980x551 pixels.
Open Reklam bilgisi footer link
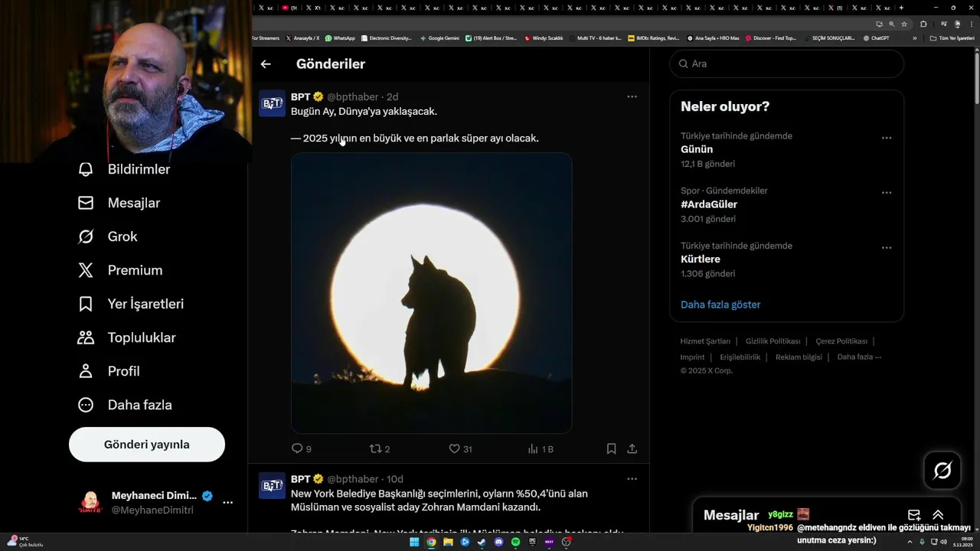(x=799, y=357)
